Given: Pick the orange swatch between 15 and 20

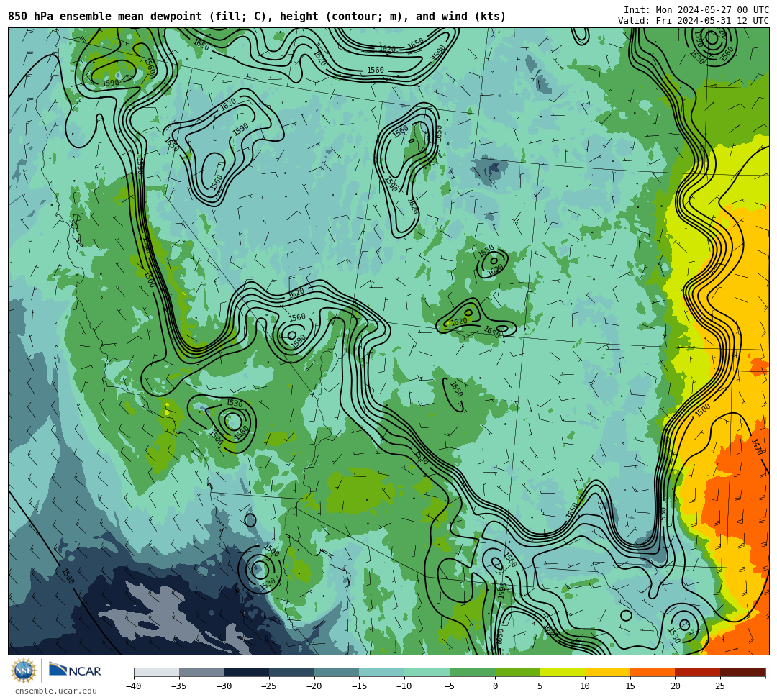Looking at the screenshot, I should pyautogui.click(x=653, y=672).
